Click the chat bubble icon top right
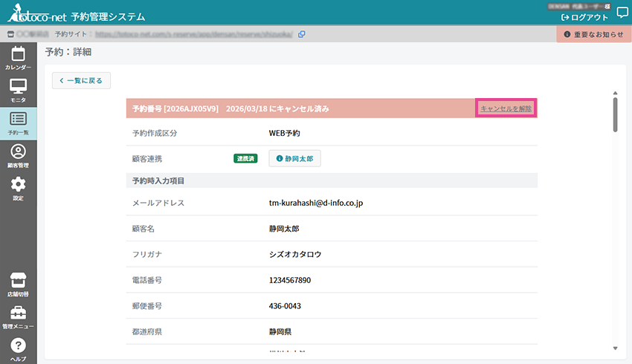The width and height of the screenshot is (632, 364). (622, 12)
